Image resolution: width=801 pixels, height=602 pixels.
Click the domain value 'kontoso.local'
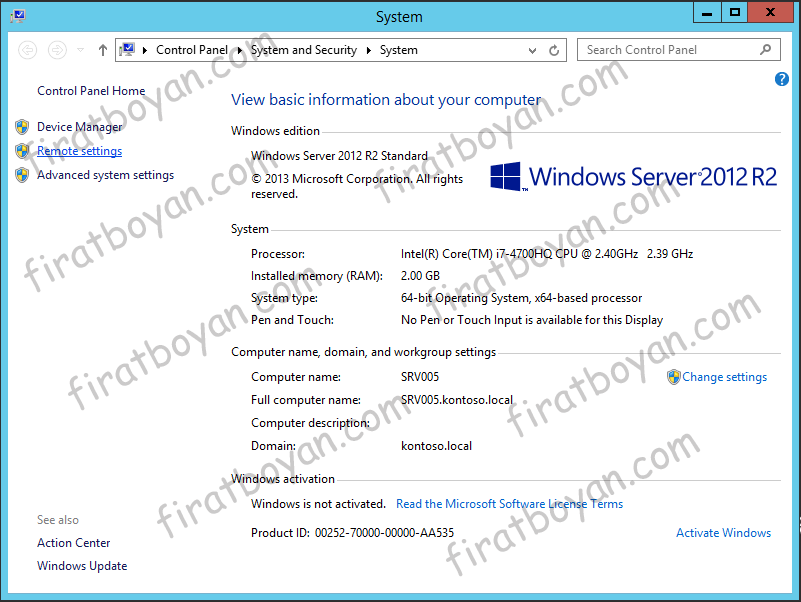[436, 446]
